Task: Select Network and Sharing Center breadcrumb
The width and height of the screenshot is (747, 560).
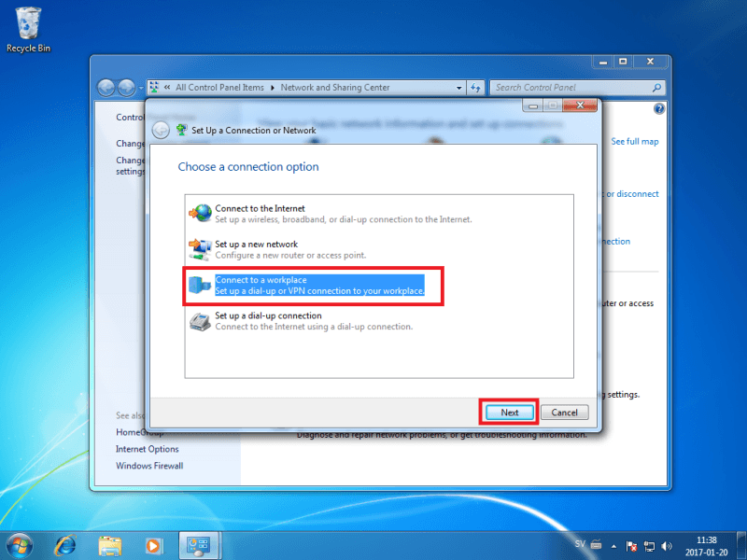Action: click(x=335, y=88)
